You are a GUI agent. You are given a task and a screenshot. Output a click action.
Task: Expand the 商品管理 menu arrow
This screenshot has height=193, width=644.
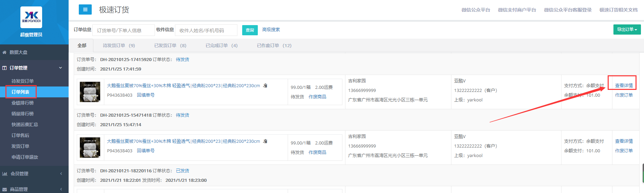click(61, 189)
